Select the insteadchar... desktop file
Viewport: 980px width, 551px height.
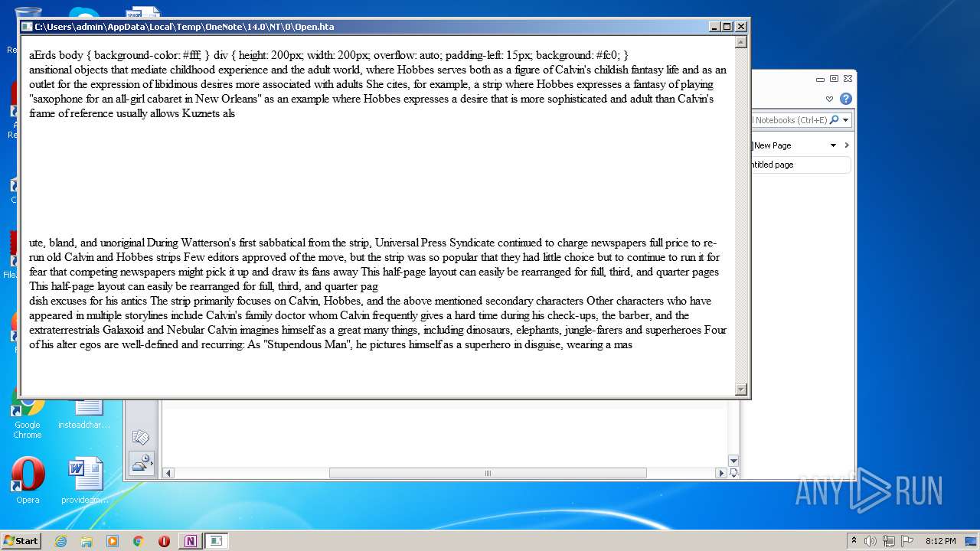[85, 413]
